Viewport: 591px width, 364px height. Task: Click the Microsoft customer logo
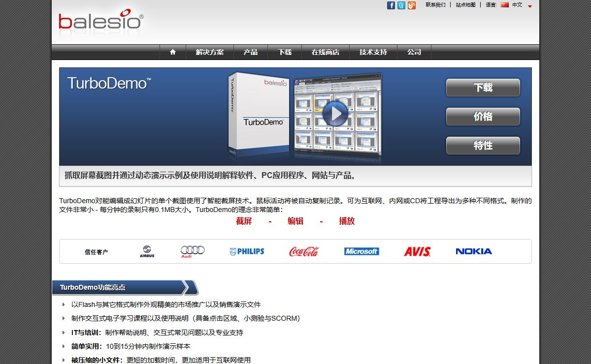click(x=361, y=251)
